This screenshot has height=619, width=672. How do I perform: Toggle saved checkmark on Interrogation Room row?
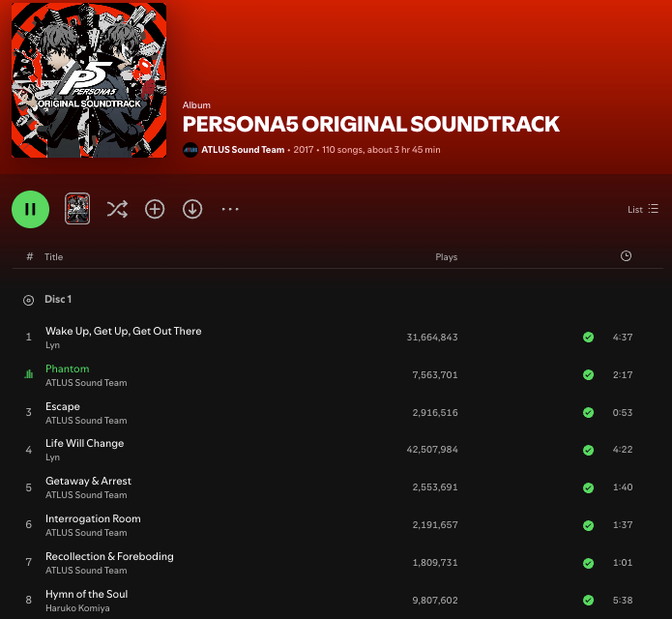589,525
